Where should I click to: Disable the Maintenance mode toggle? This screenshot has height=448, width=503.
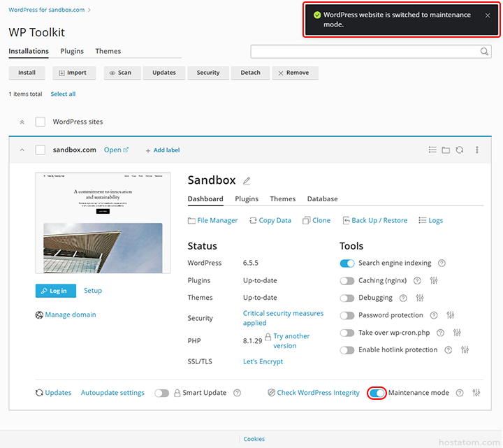click(377, 393)
